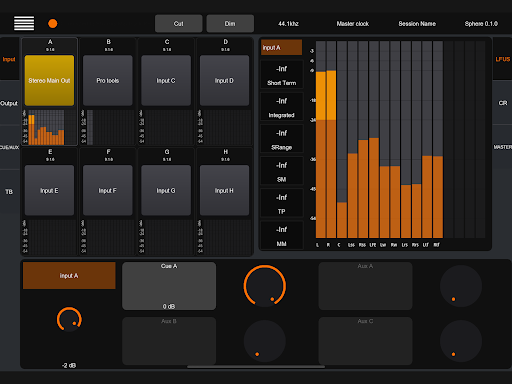512x384 pixels.
Task: Adjust the Cue A level knob
Action: 265,286
